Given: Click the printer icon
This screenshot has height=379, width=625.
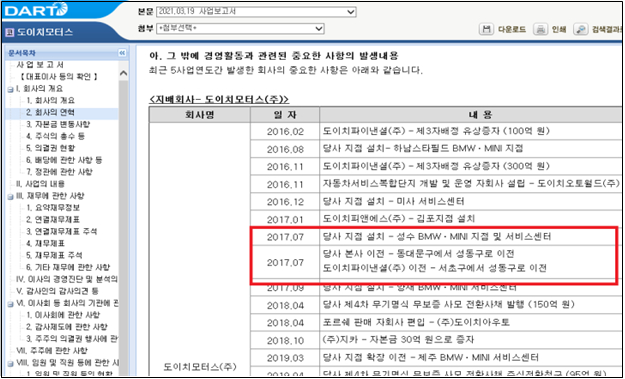Looking at the screenshot, I should click(540, 29).
